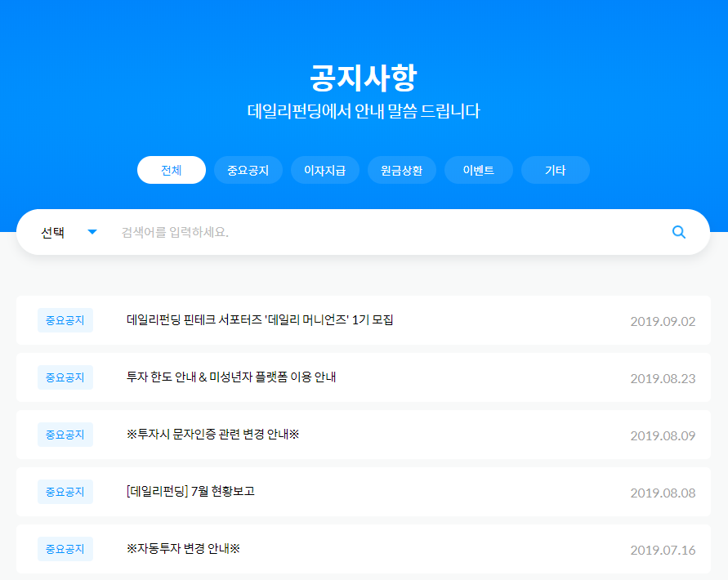Switch to the 이자지급 tab

click(325, 170)
